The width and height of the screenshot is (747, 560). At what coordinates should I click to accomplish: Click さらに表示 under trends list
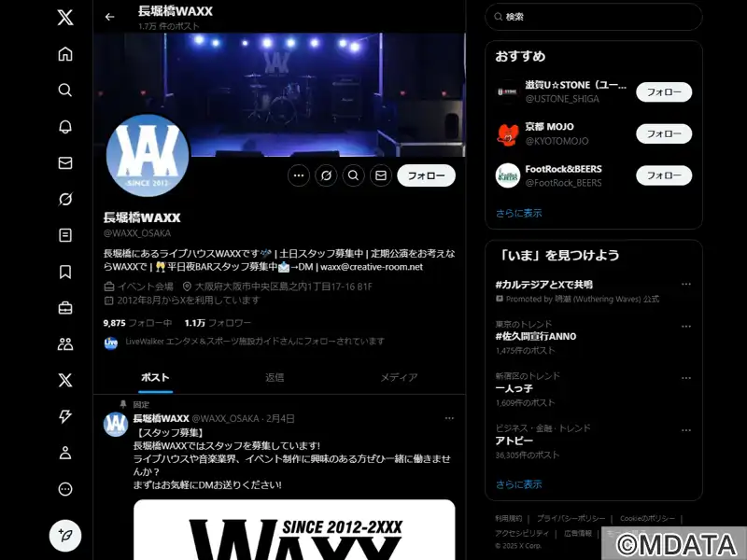pyautogui.click(x=518, y=484)
